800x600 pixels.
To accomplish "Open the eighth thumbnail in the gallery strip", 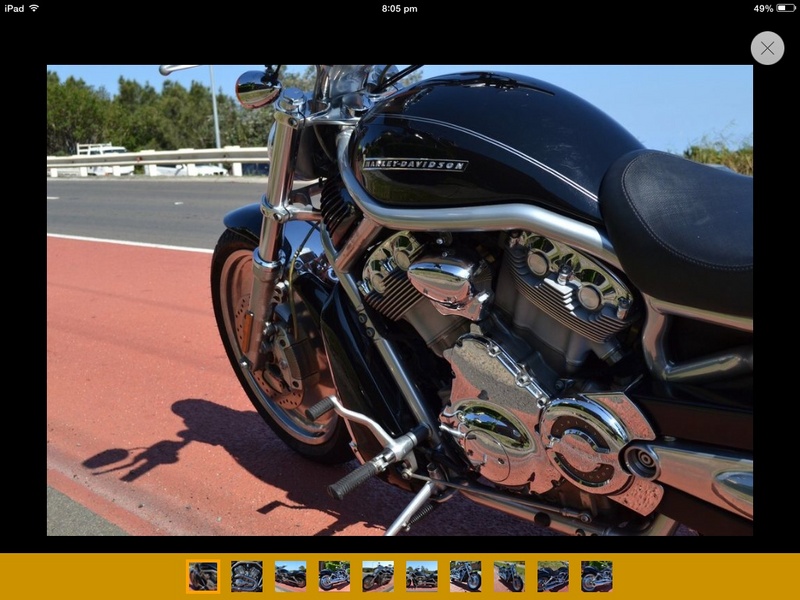I will [x=509, y=577].
